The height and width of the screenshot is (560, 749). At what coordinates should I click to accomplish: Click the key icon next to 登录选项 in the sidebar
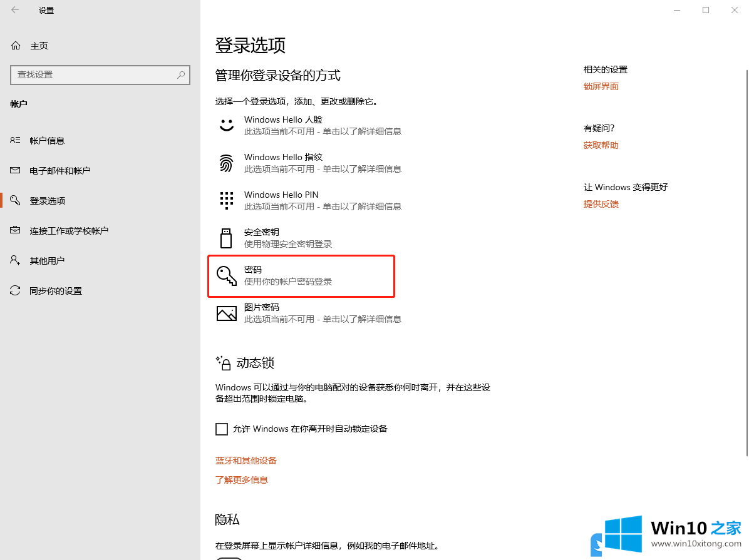click(x=15, y=200)
